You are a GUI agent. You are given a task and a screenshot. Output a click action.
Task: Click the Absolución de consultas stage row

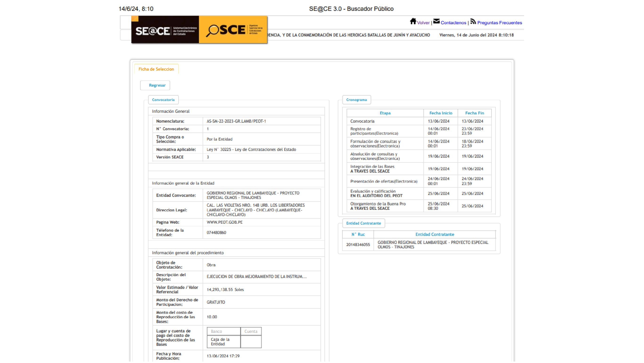[x=419, y=156]
